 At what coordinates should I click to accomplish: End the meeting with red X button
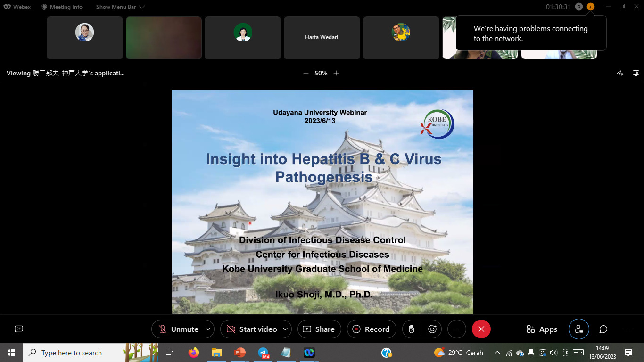pyautogui.click(x=481, y=329)
